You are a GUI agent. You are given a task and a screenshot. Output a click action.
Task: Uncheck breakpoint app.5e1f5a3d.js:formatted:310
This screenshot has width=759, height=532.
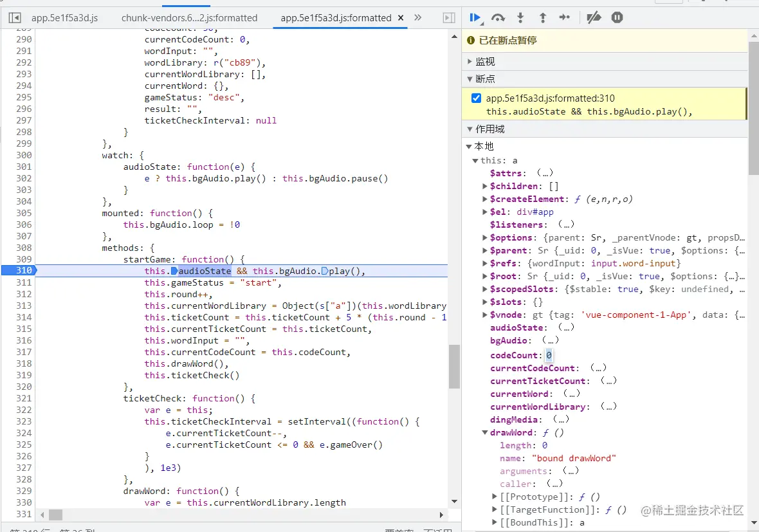tap(477, 98)
